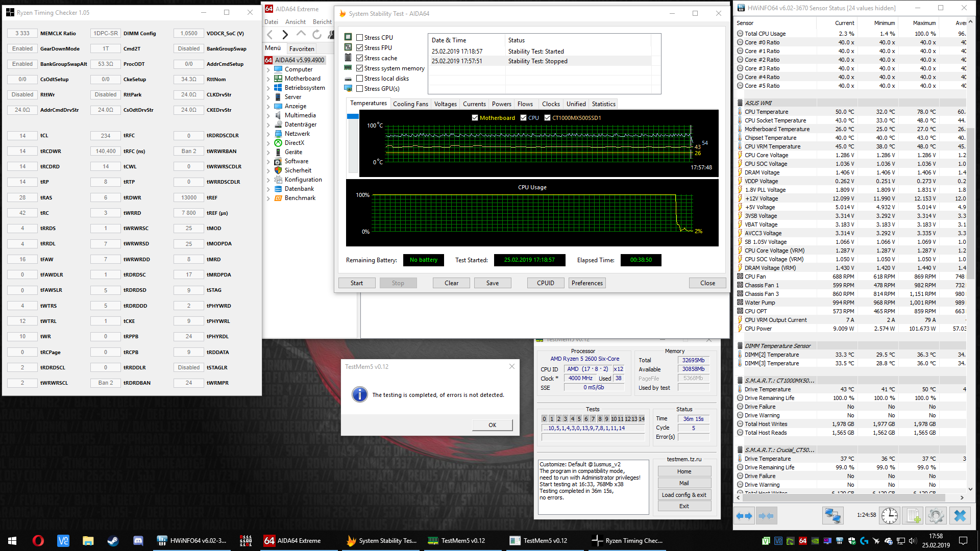The width and height of the screenshot is (980, 551).
Task: Click the HWiNFO settings gear icon
Action: (x=936, y=516)
